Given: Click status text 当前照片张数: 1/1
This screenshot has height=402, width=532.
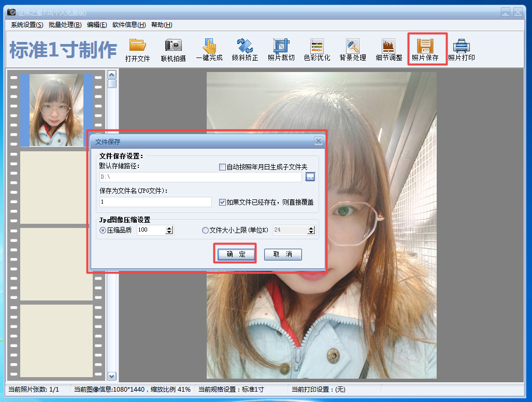Looking at the screenshot, I should pyautogui.click(x=34, y=390).
